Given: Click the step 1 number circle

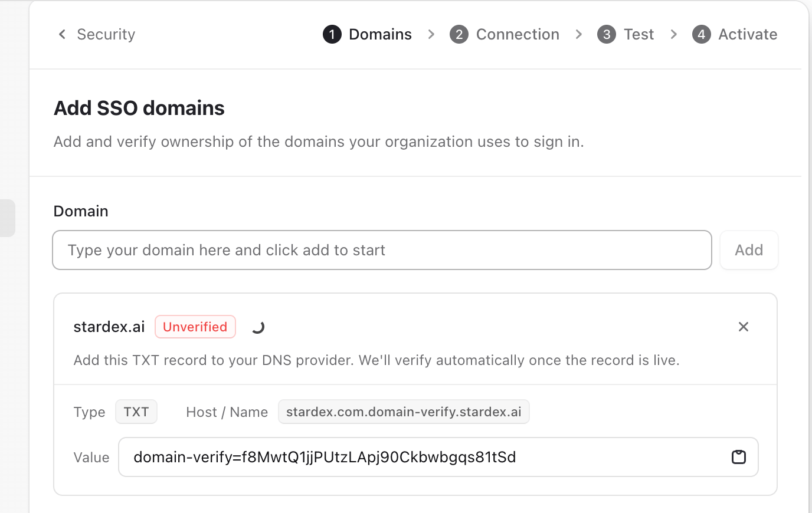Looking at the screenshot, I should click(332, 34).
